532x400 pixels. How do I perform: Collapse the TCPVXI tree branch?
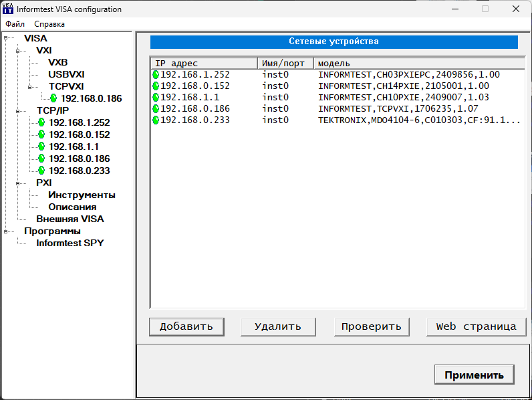30,87
